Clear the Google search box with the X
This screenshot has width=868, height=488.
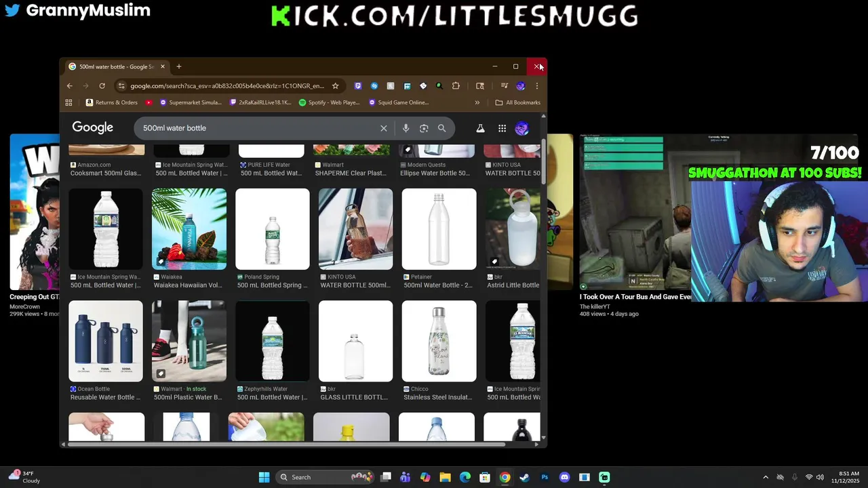tap(384, 128)
